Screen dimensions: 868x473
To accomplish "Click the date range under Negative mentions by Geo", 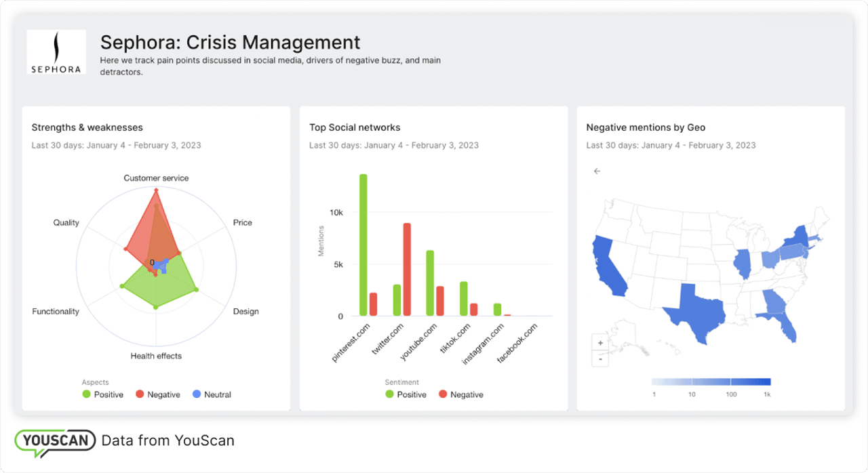I will click(x=671, y=145).
